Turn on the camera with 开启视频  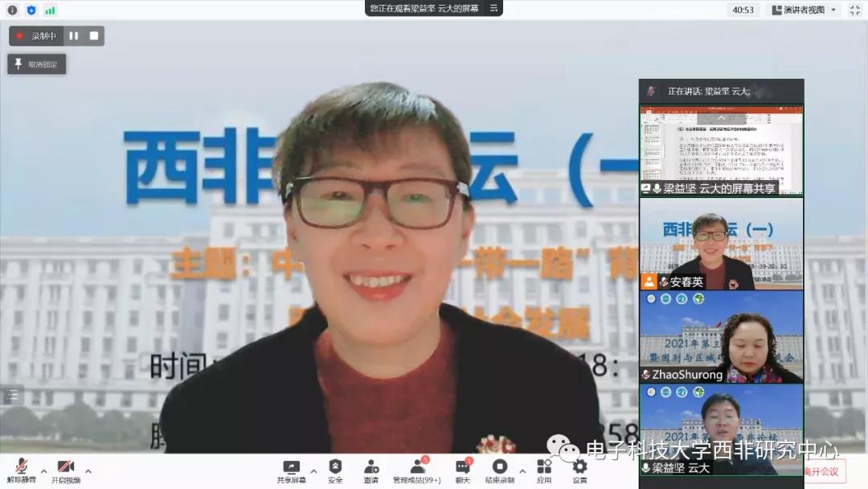pos(66,471)
